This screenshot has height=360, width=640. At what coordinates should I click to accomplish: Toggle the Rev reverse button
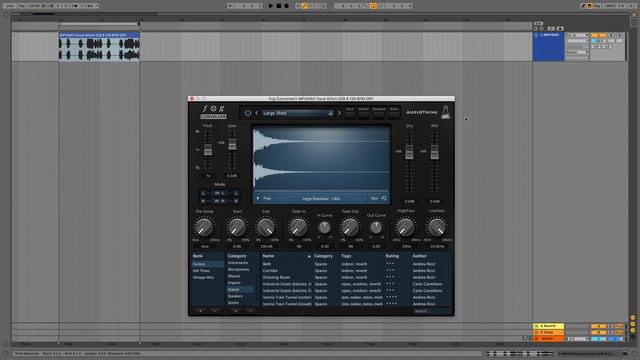coord(374,198)
